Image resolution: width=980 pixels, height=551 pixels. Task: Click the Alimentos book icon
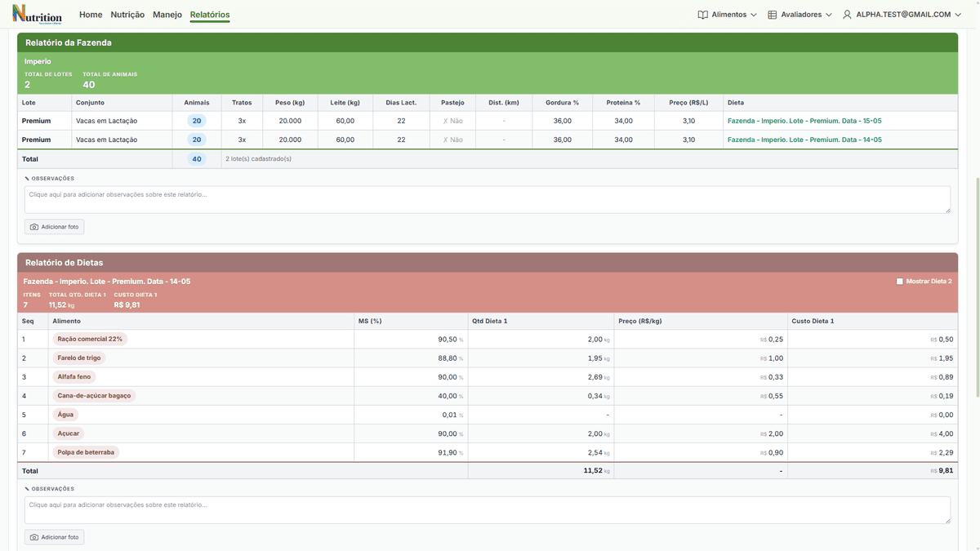pyautogui.click(x=702, y=15)
